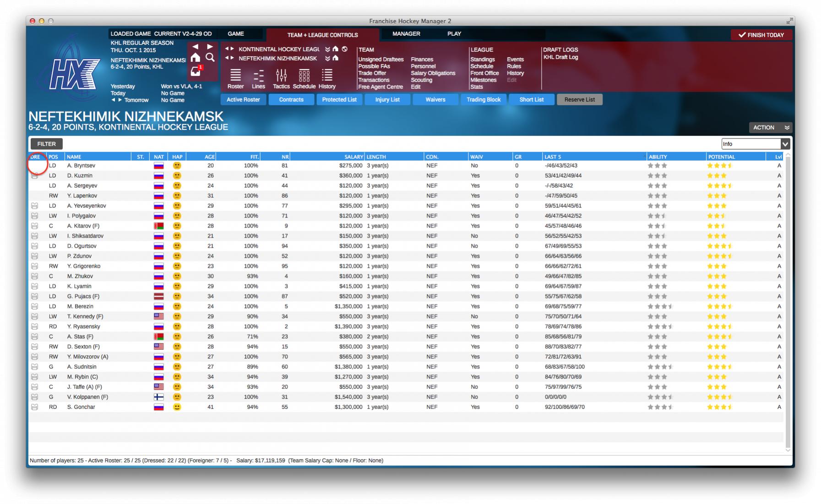This screenshot has height=504, width=821.
Task: Toggle dressed jersey for M. Berezin
Action: coord(34,307)
